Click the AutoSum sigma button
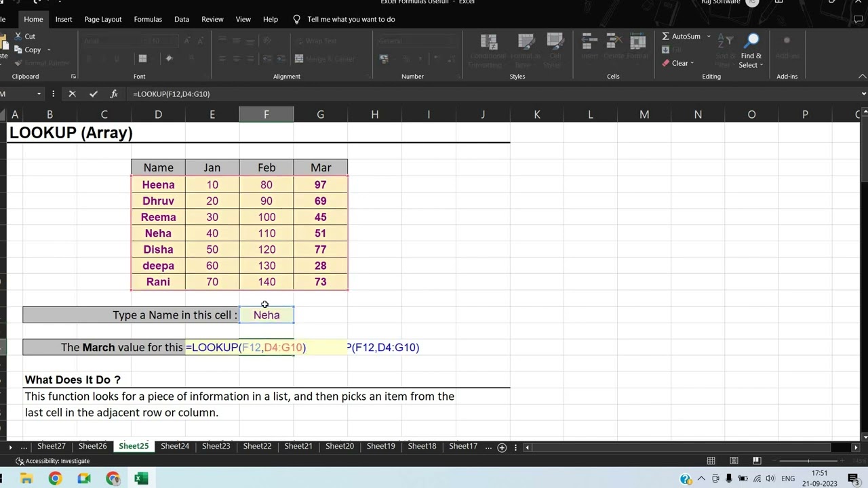This screenshot has width=868, height=488. point(681,36)
